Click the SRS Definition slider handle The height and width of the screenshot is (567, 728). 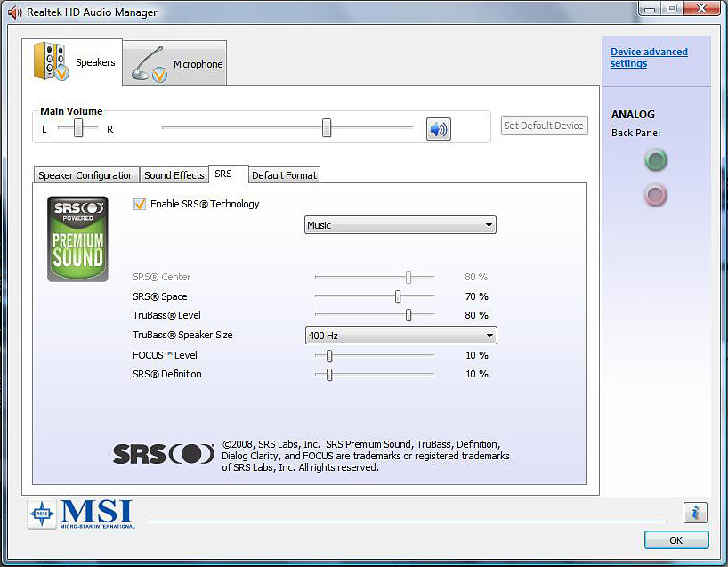coord(329,374)
